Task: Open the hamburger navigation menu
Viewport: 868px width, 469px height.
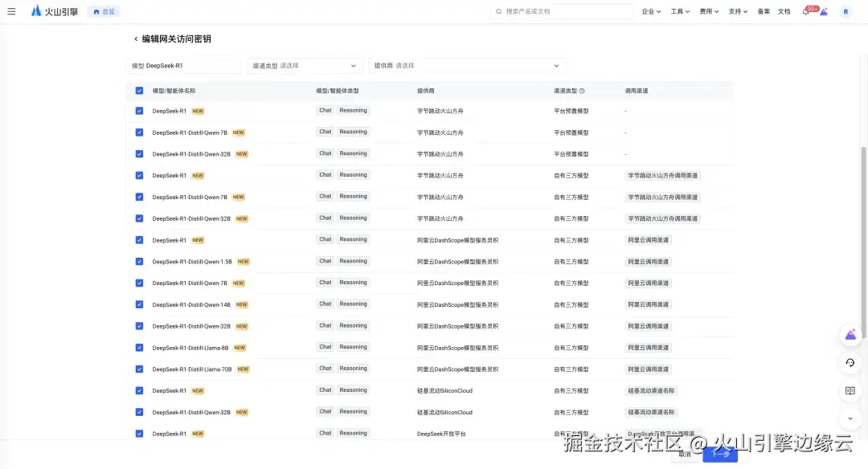Action: (11, 11)
